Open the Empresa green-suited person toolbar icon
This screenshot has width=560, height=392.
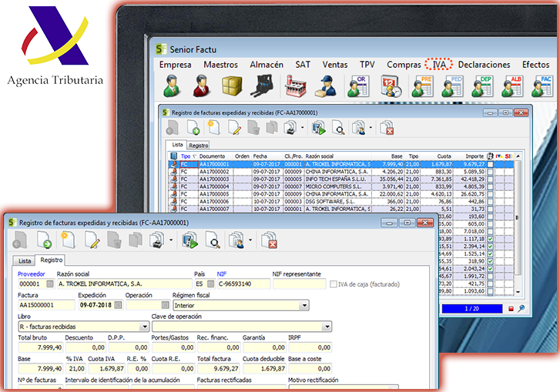pos(172,86)
